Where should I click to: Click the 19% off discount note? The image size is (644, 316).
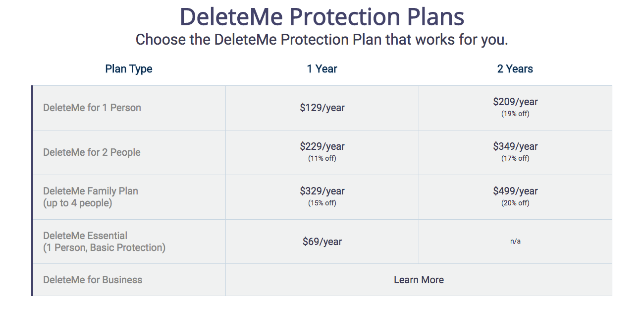pos(515,114)
